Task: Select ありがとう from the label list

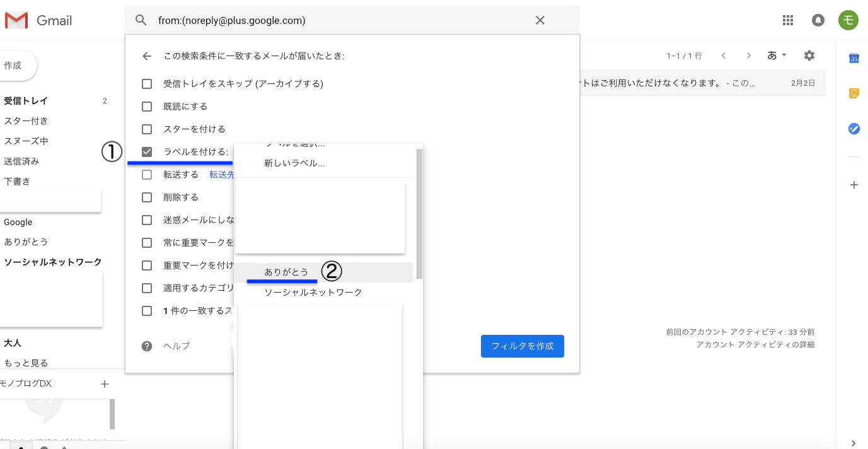Action: [x=286, y=272]
